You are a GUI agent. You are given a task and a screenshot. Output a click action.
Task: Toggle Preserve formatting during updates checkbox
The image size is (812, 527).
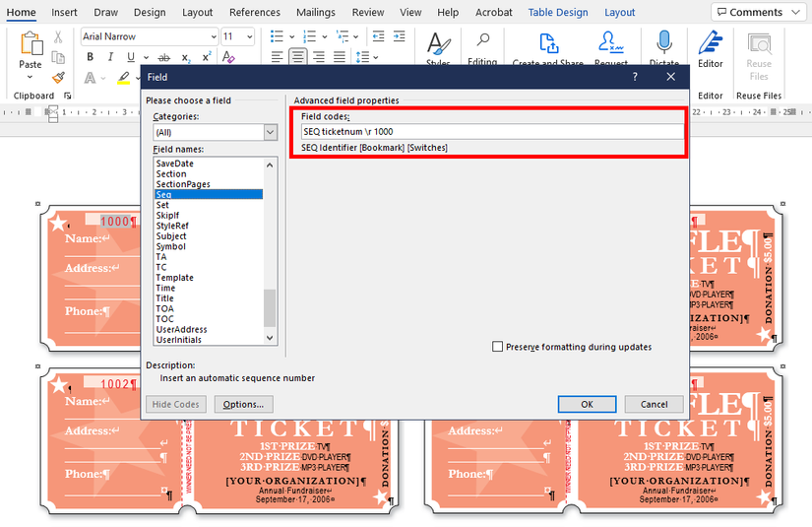pyautogui.click(x=497, y=347)
